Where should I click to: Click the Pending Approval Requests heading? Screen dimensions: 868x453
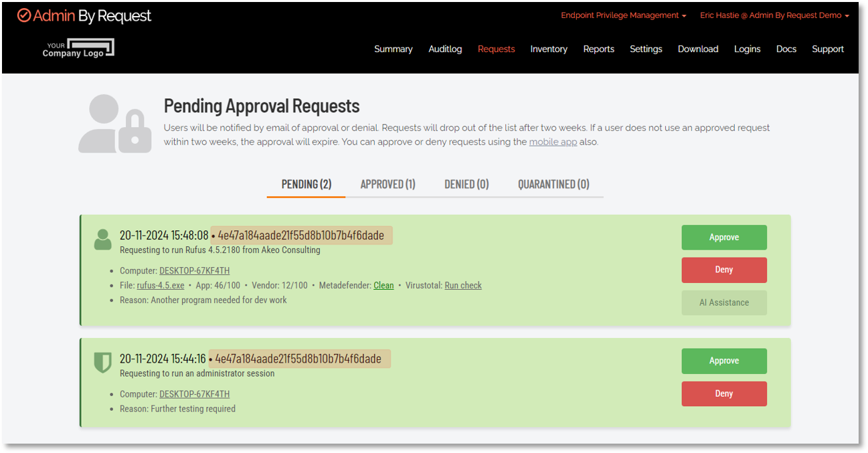(262, 106)
